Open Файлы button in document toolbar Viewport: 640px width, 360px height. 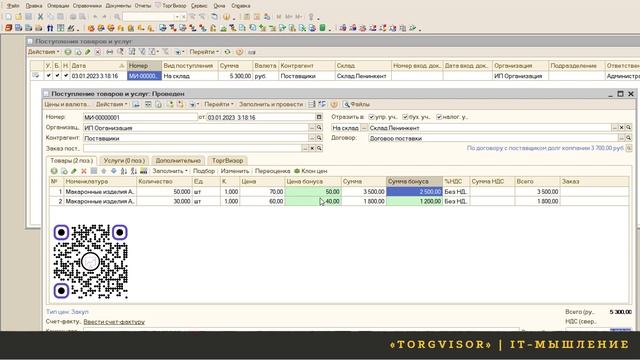click(x=356, y=104)
